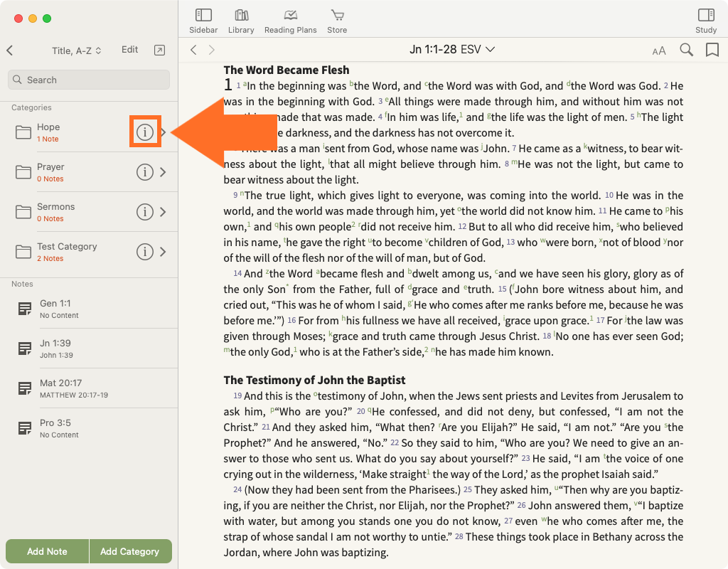This screenshot has height=569, width=728.
Task: Bookmark the current passage
Action: point(712,50)
